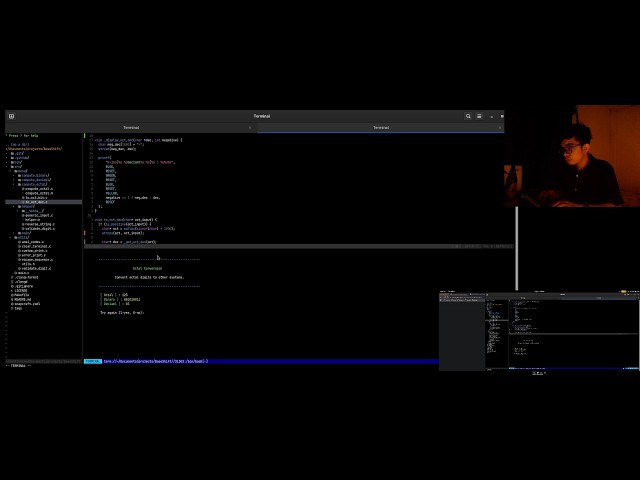Open the Makefile entry
Image resolution: width=640 pixels, height=480 pixels.
tap(20, 295)
